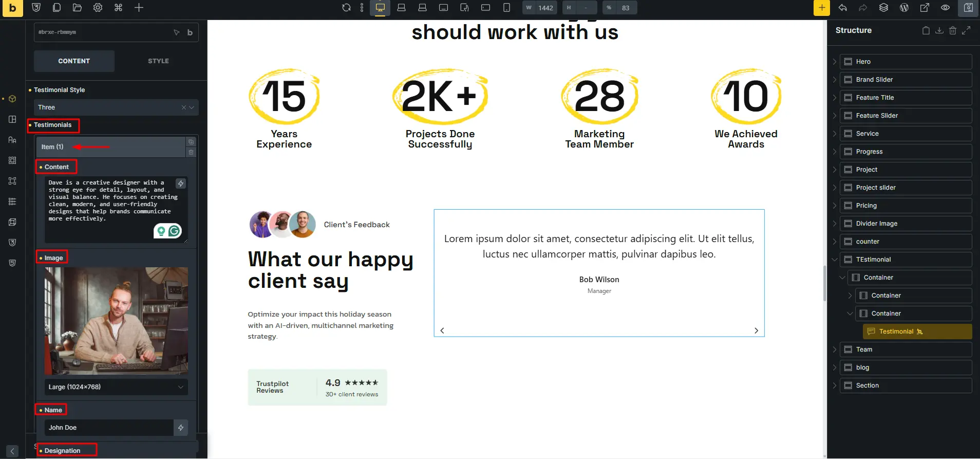Select the Divider Image structure item
The image size is (980, 459).
(906, 224)
